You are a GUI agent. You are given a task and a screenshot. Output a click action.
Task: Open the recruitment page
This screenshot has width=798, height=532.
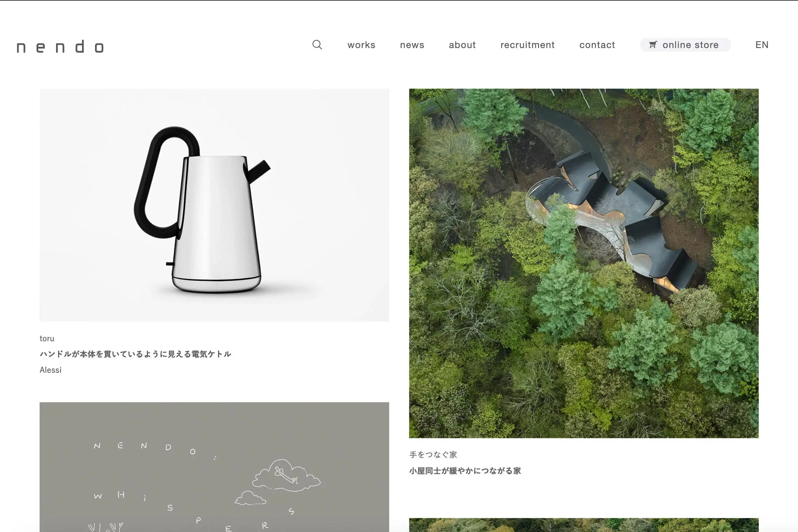527,45
